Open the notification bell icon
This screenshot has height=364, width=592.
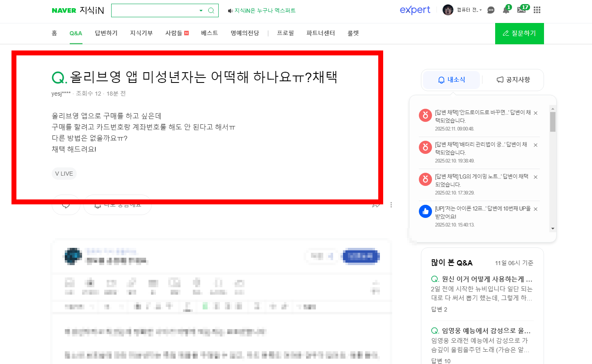[x=506, y=10]
